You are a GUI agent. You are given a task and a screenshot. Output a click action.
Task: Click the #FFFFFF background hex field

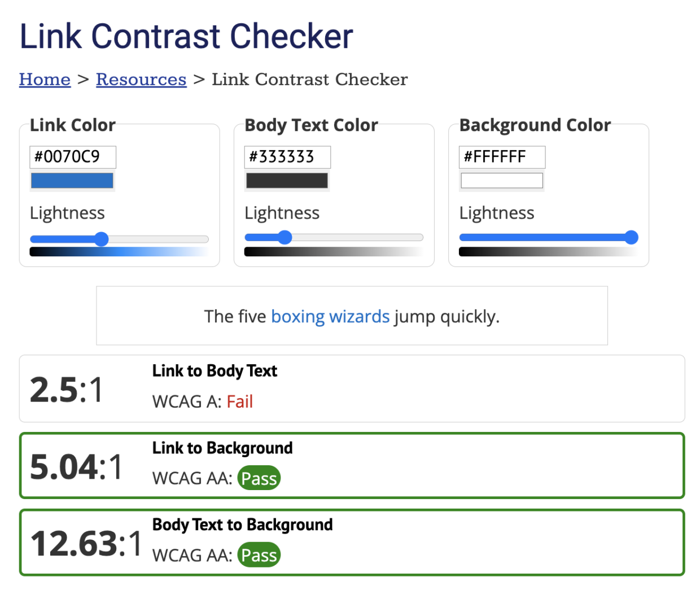tap(501, 156)
